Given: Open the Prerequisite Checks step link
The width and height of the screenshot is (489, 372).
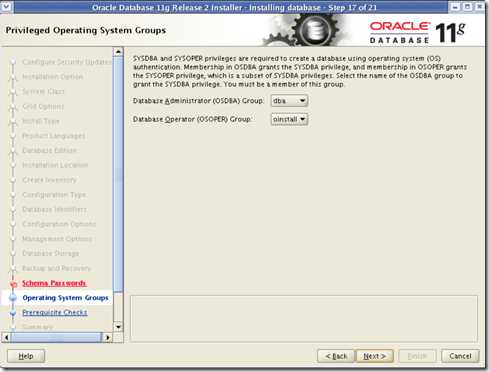Looking at the screenshot, I should pyautogui.click(x=55, y=312).
